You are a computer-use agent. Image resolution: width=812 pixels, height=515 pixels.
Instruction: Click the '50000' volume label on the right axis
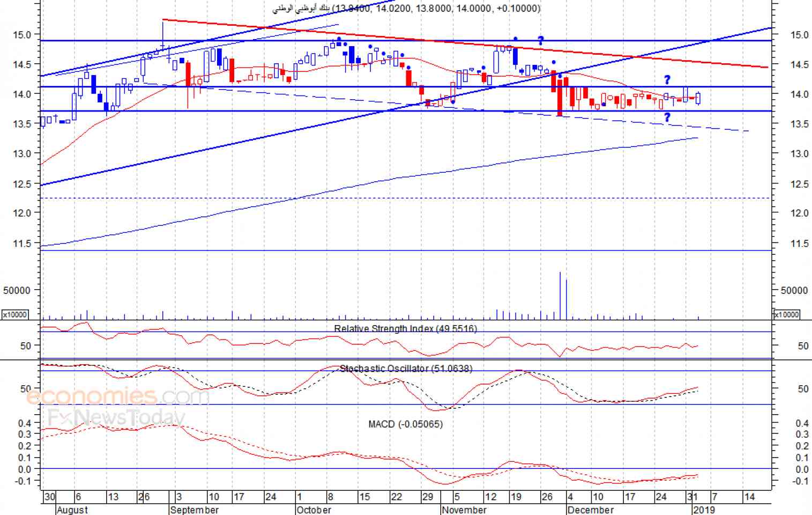(x=794, y=290)
